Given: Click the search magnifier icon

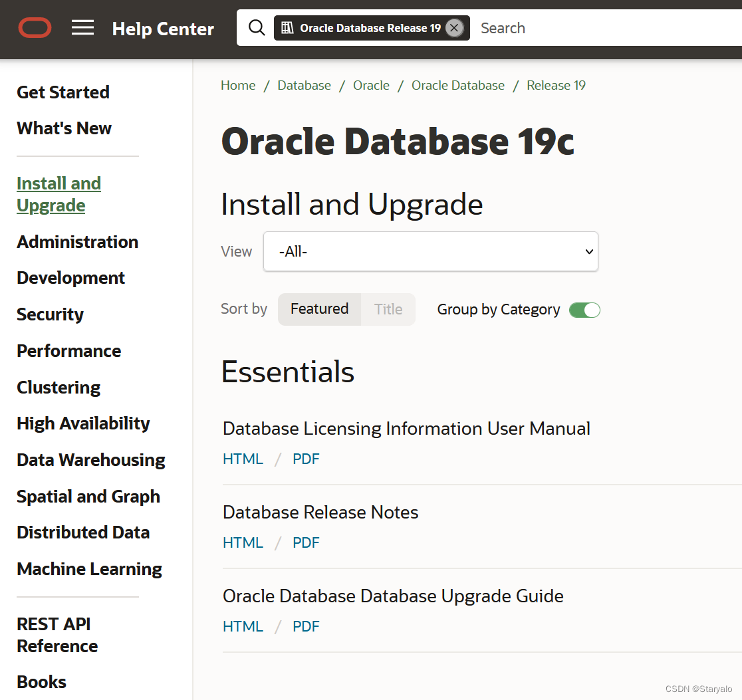Looking at the screenshot, I should pos(257,28).
